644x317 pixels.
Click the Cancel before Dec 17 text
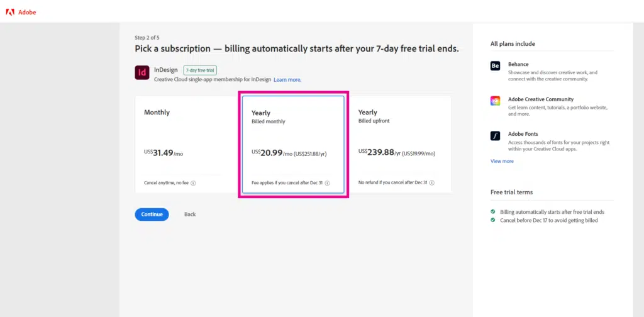tap(548, 221)
